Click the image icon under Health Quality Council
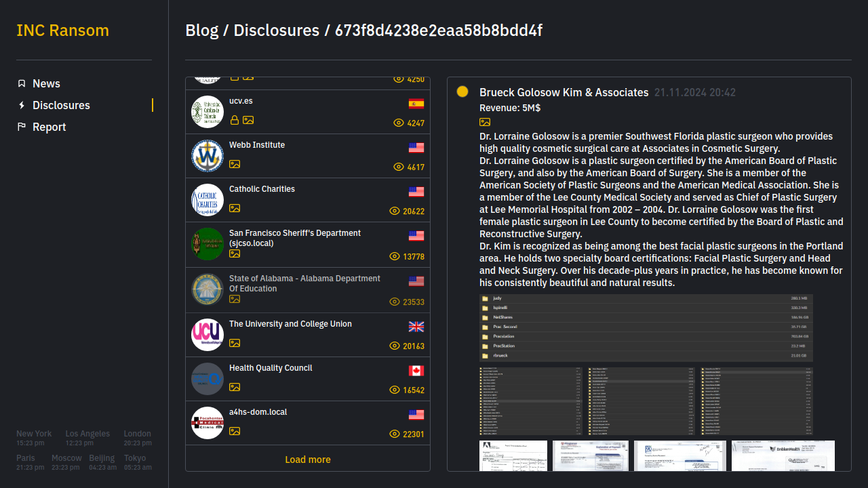This screenshot has width=868, height=488. (x=235, y=387)
